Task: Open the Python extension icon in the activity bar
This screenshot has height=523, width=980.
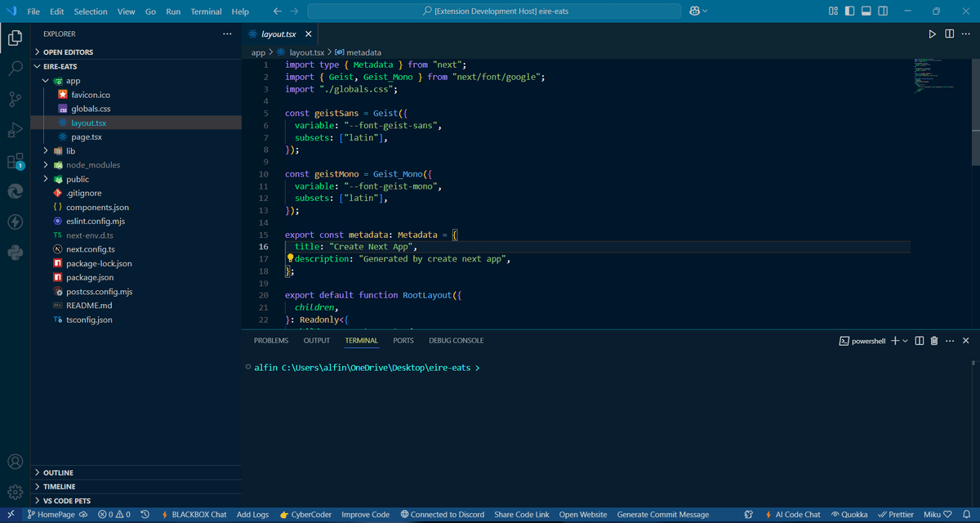Action: tap(15, 253)
